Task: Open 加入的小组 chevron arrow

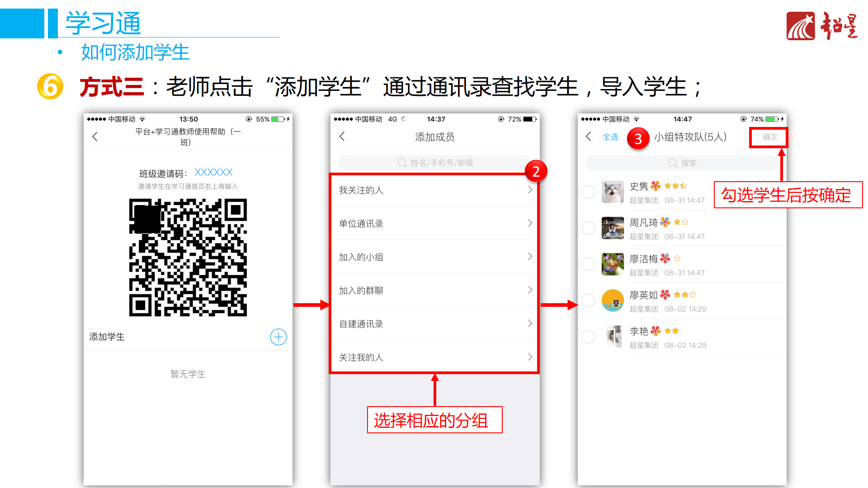Action: click(530, 257)
